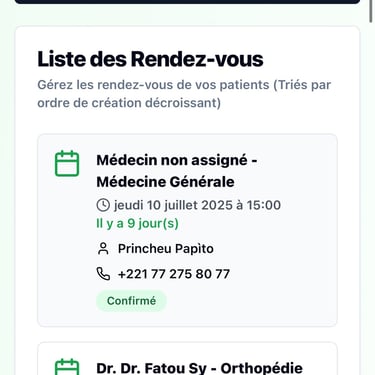Click the green calendar icon of first appointment
Screen dimensions: 375x375
point(67,163)
